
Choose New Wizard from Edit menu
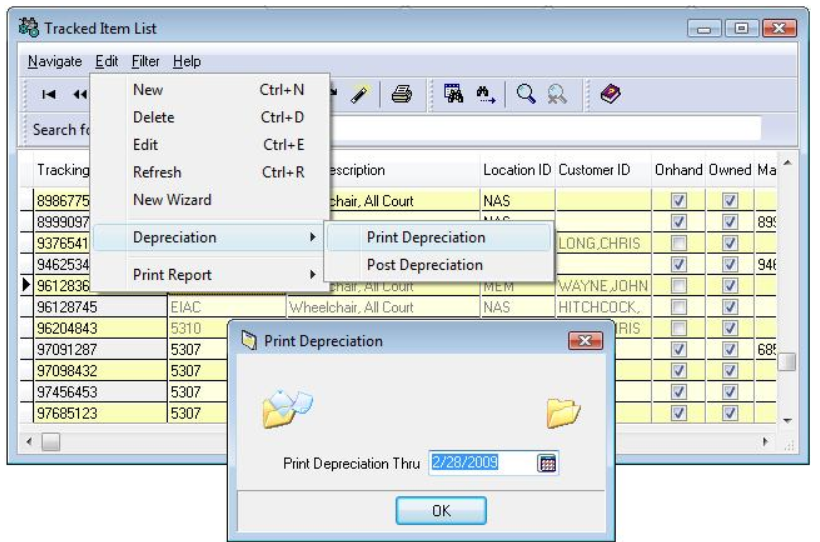click(x=172, y=200)
